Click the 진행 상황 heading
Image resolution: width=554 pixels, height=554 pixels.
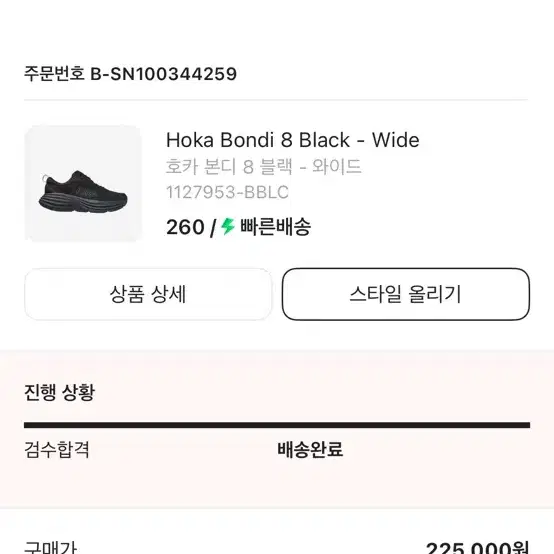59,392
